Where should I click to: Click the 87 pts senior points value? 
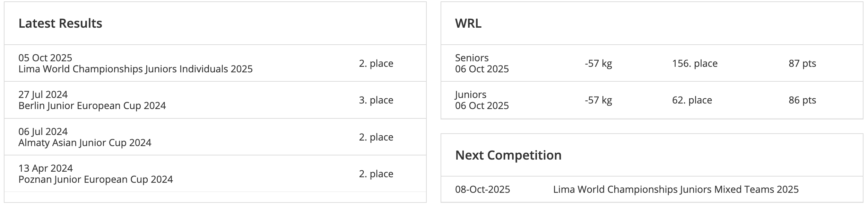[x=802, y=63]
